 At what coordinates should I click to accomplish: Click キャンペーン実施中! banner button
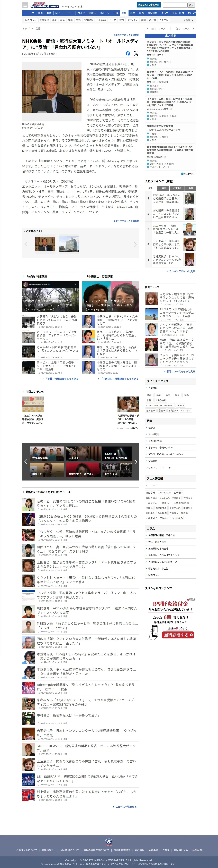coord(149,5)
